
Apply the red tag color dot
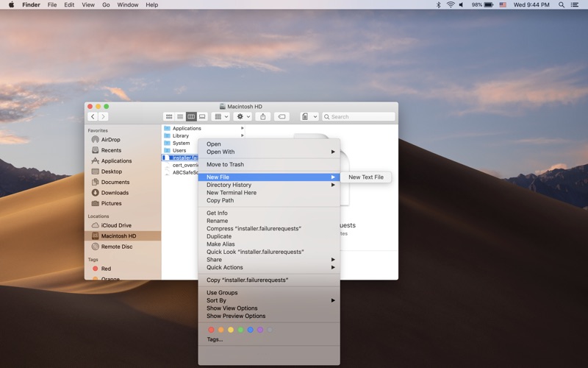[x=211, y=330]
